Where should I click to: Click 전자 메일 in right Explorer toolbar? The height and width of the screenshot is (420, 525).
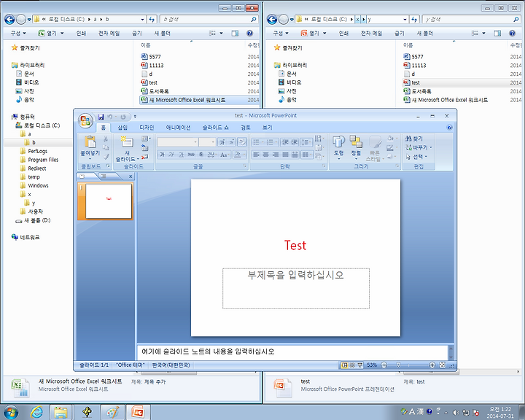coord(371,33)
